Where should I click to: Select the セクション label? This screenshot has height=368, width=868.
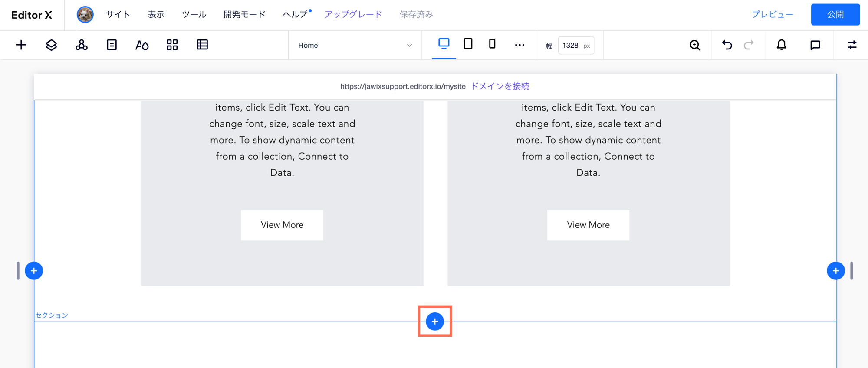click(52, 315)
